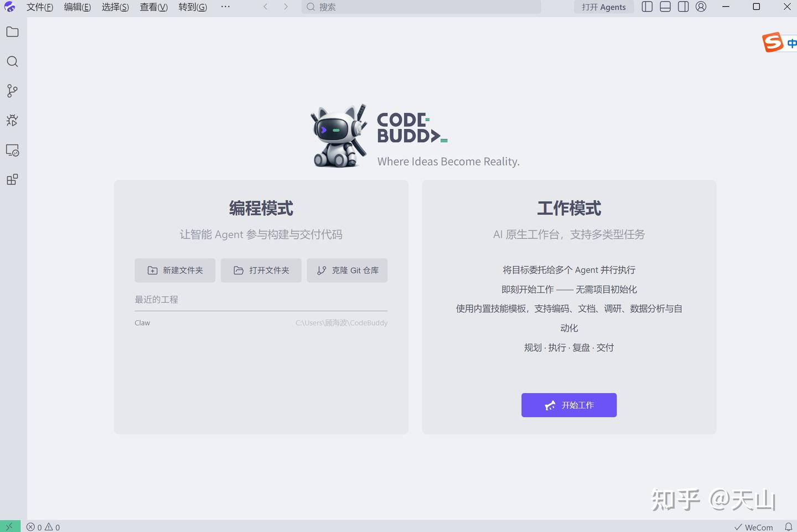Toggle primary sidebar layout icon
797x532 pixels.
click(647, 7)
